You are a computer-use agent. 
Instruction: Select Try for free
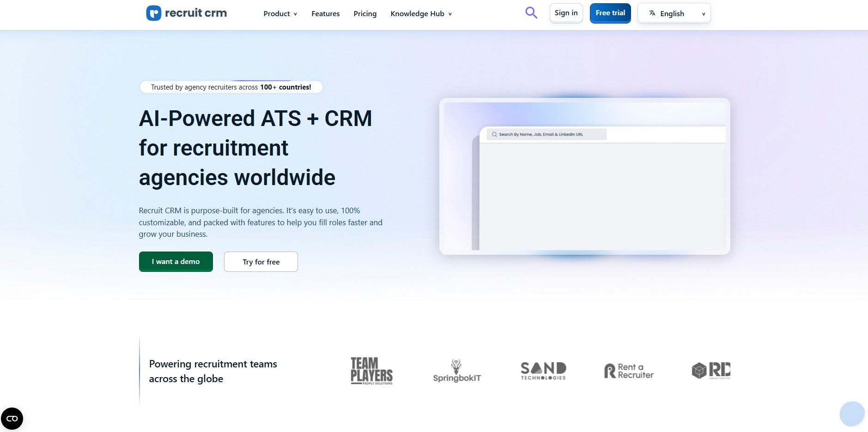261,261
